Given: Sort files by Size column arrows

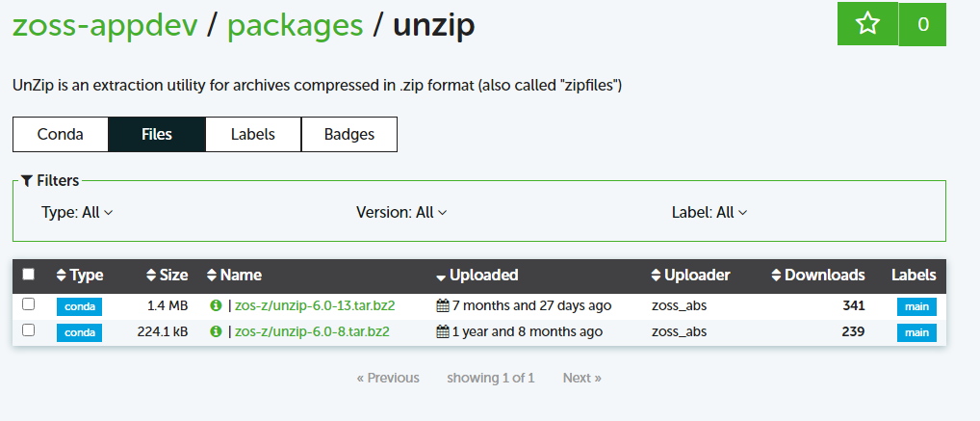Looking at the screenshot, I should point(150,276).
